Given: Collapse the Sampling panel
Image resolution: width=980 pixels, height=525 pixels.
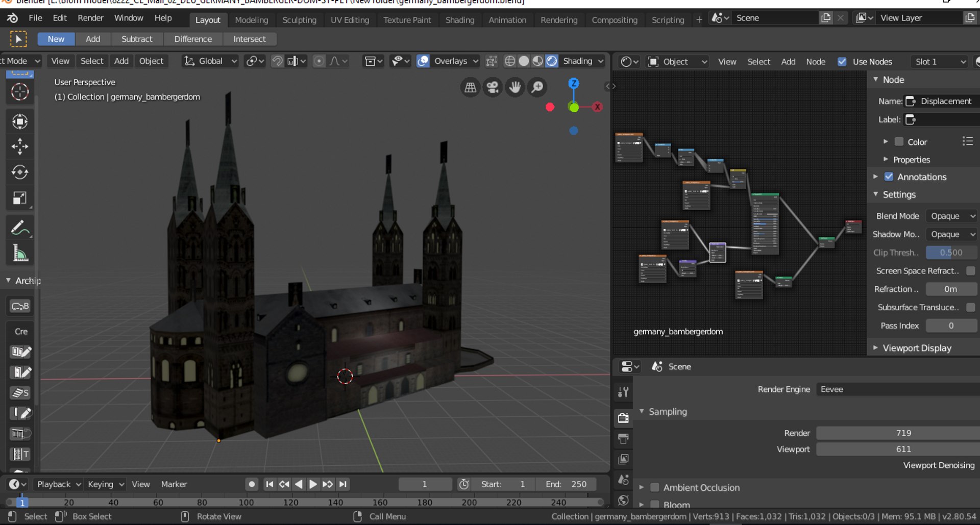Looking at the screenshot, I should click(667, 412).
